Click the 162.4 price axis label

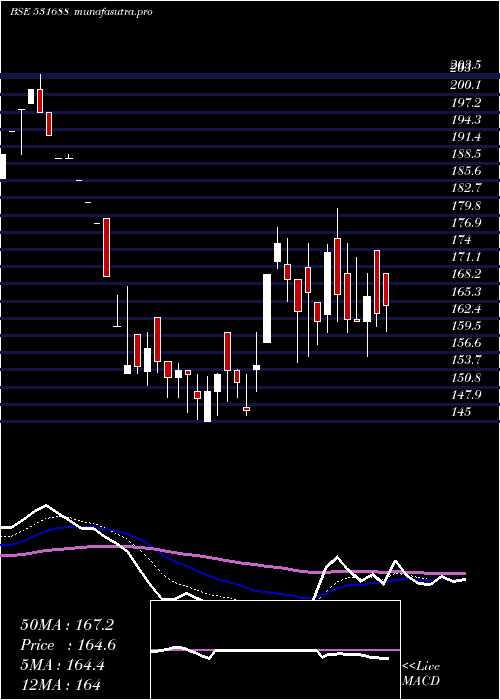466,308
